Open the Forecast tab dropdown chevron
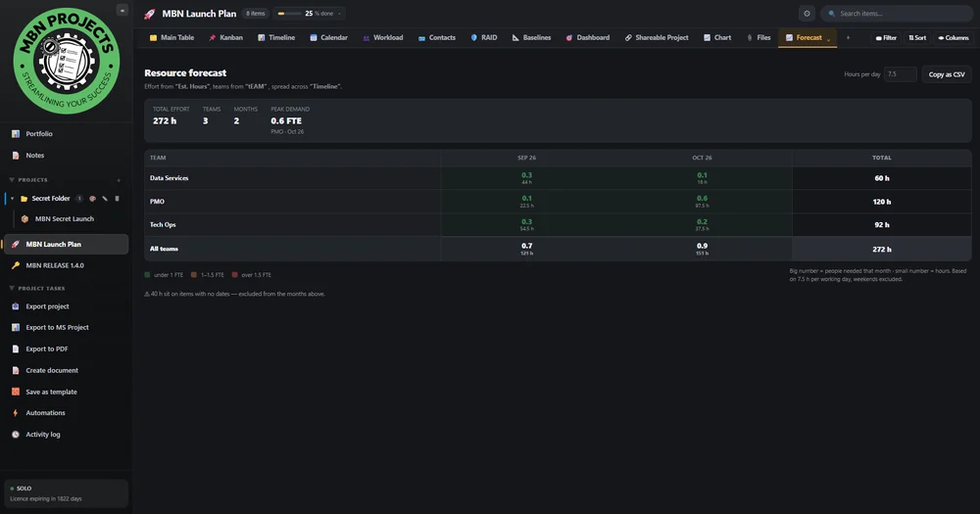The image size is (980, 514). pyautogui.click(x=829, y=39)
